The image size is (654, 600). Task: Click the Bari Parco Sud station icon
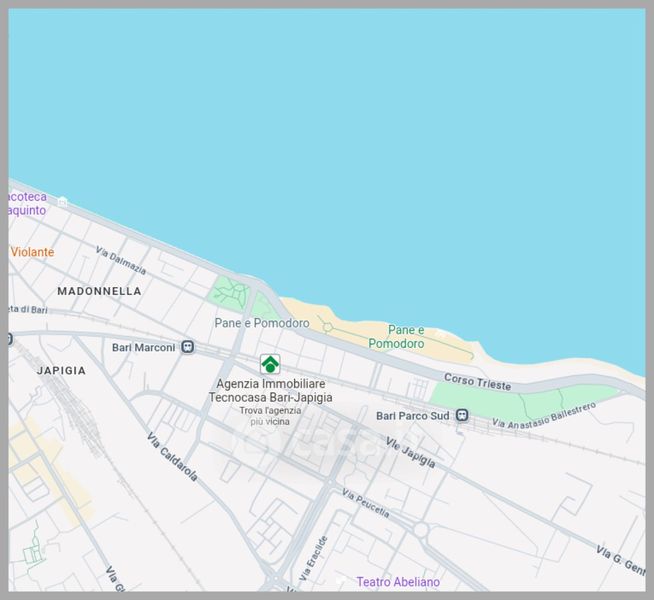pyautogui.click(x=462, y=415)
